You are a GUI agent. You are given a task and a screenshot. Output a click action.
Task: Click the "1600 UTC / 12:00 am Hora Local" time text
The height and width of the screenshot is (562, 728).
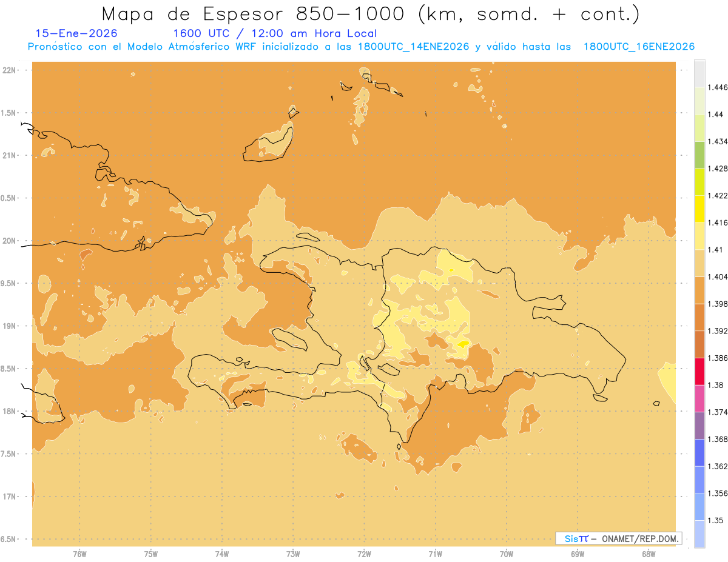[275, 33]
